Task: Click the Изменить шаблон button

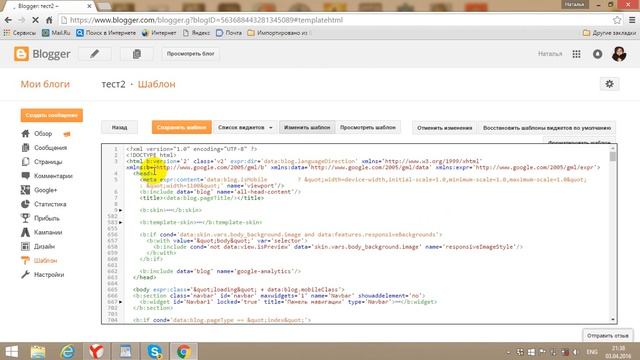Action: (307, 127)
